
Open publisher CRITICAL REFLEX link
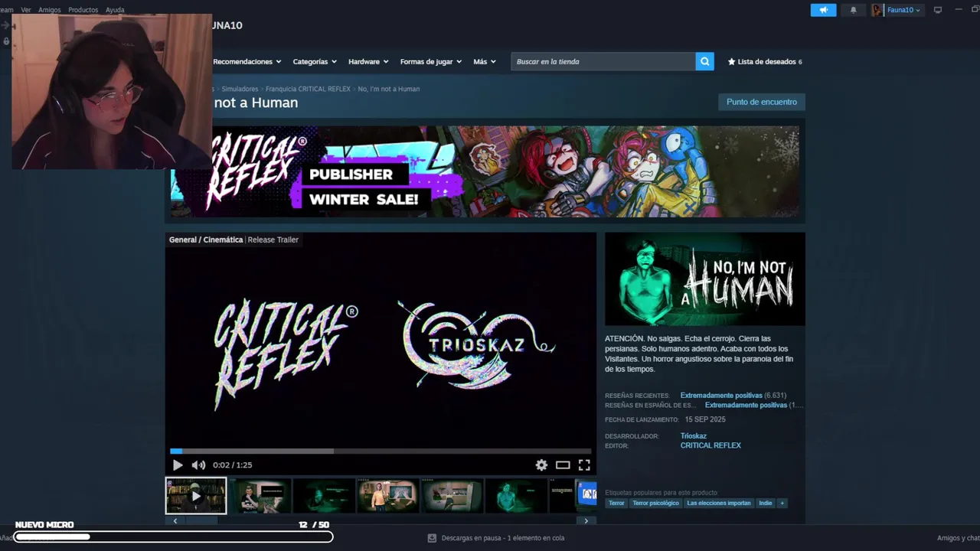pos(710,445)
